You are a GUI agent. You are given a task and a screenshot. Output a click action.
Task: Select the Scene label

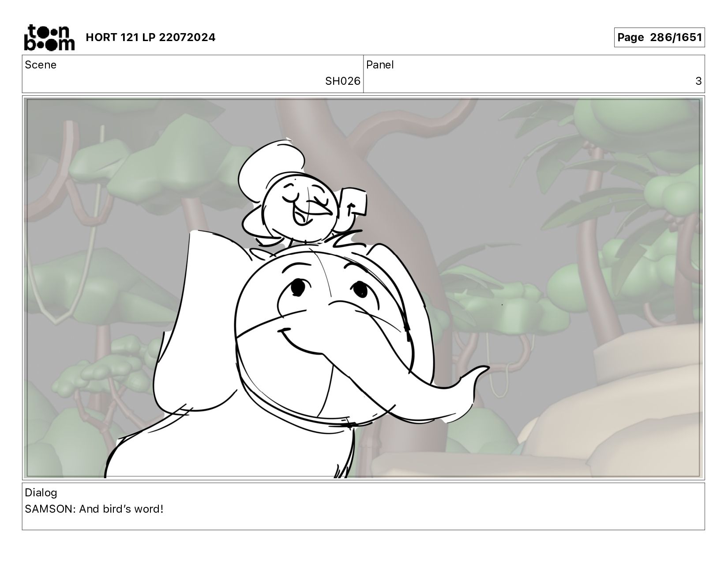pos(41,65)
